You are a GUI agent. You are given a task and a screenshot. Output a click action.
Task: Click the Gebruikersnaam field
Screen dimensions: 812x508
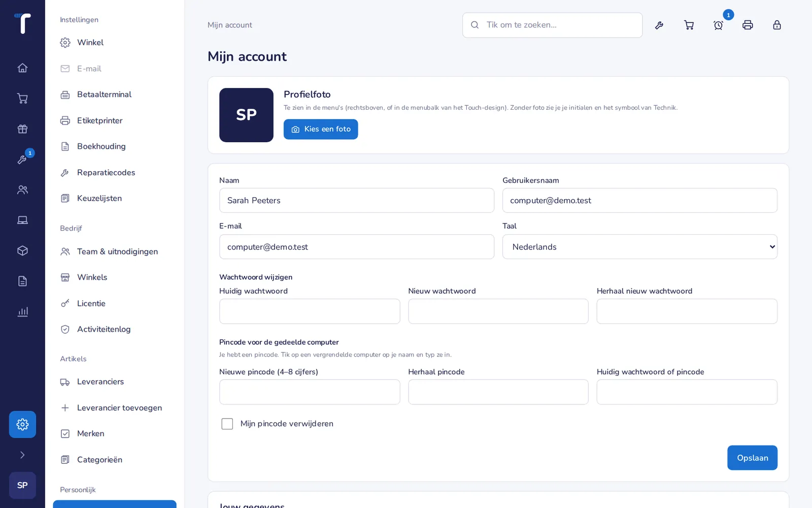(639, 201)
